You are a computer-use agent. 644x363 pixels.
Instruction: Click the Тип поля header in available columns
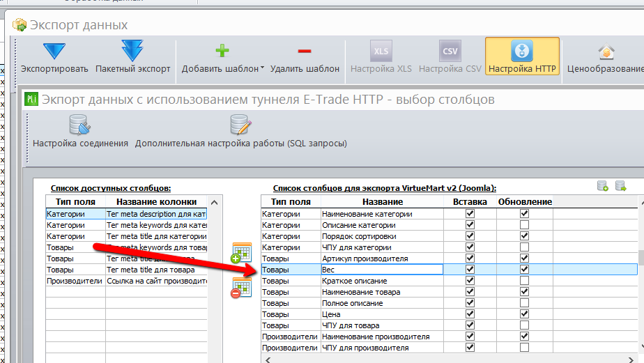click(75, 201)
